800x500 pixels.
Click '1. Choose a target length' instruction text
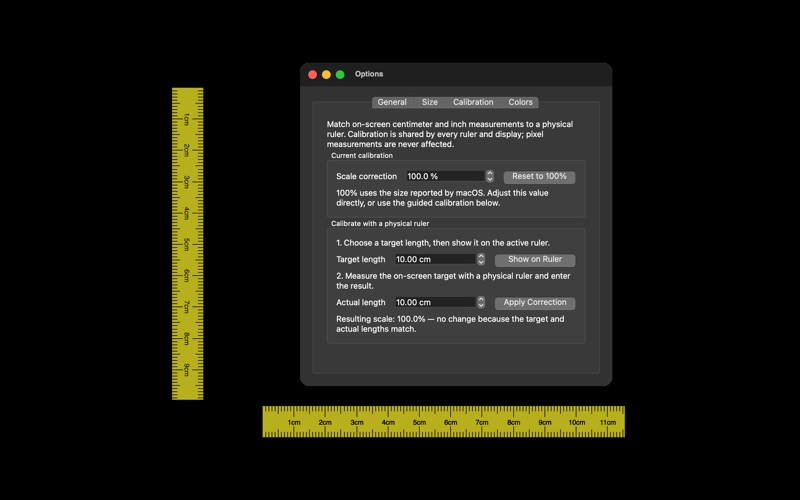(443, 243)
